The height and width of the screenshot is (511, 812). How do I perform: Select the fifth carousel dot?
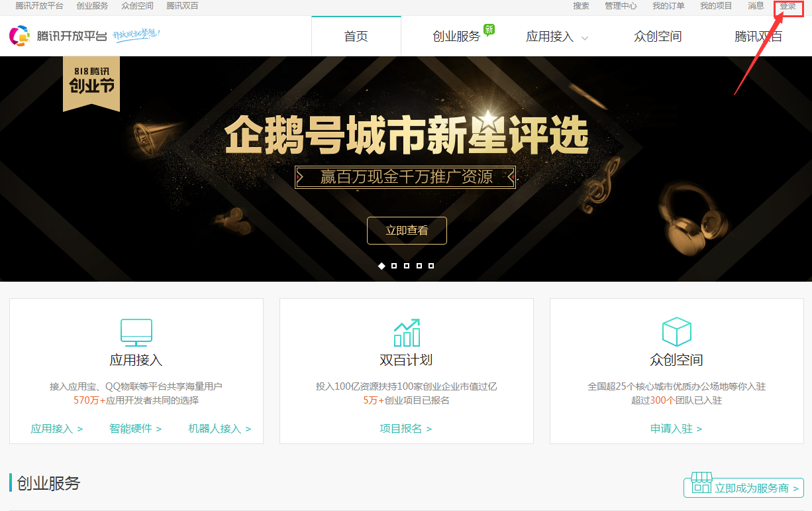point(431,266)
